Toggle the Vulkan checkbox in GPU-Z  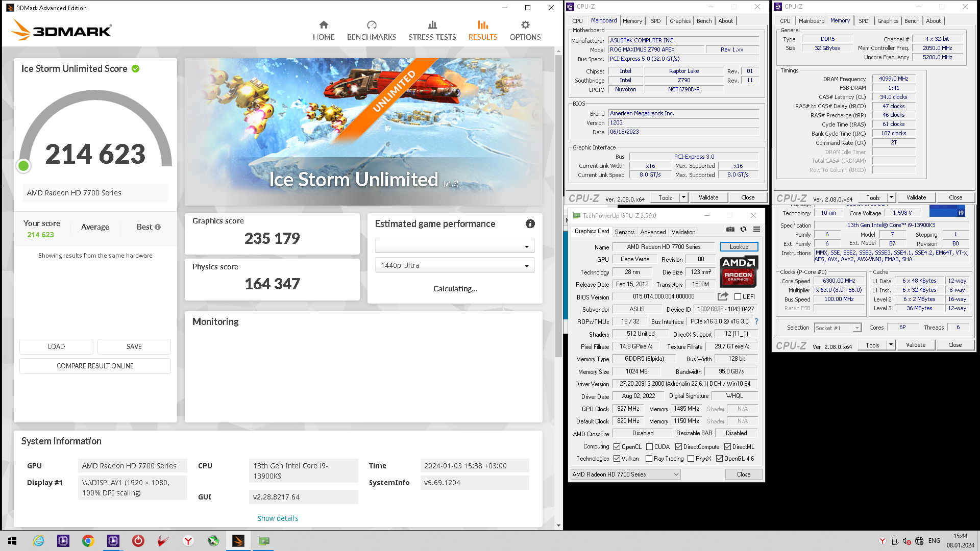point(617,459)
